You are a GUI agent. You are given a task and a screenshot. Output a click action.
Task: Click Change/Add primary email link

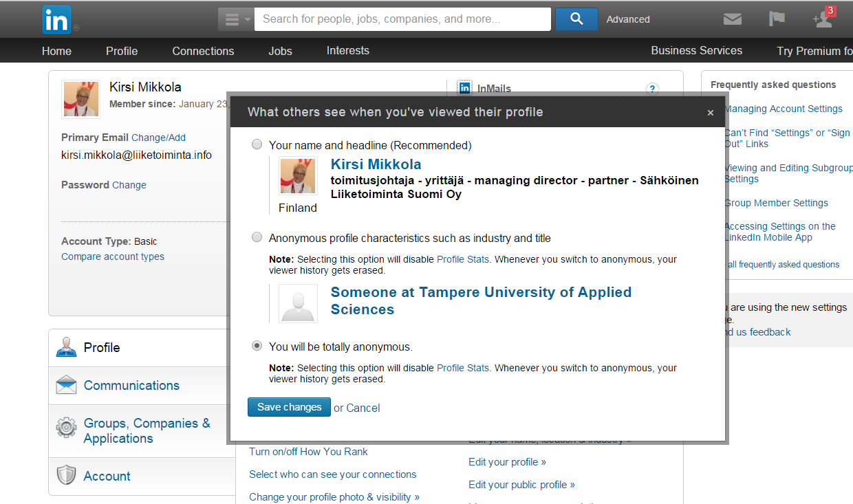(x=158, y=138)
